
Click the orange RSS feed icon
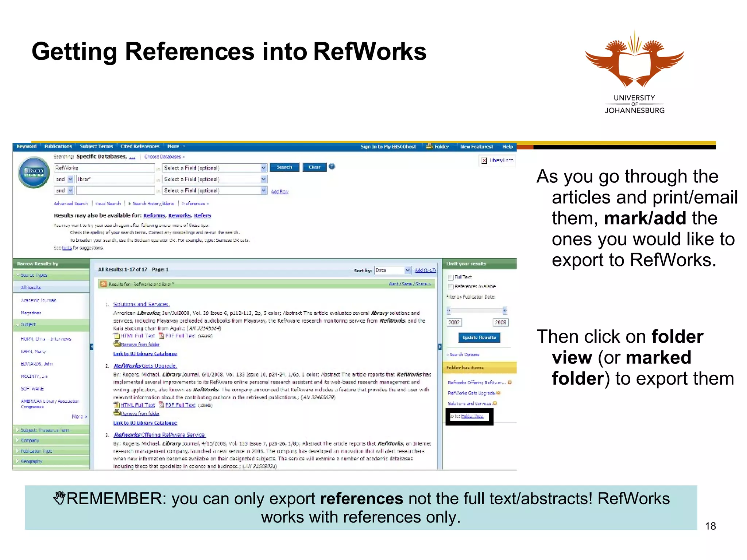coord(104,284)
